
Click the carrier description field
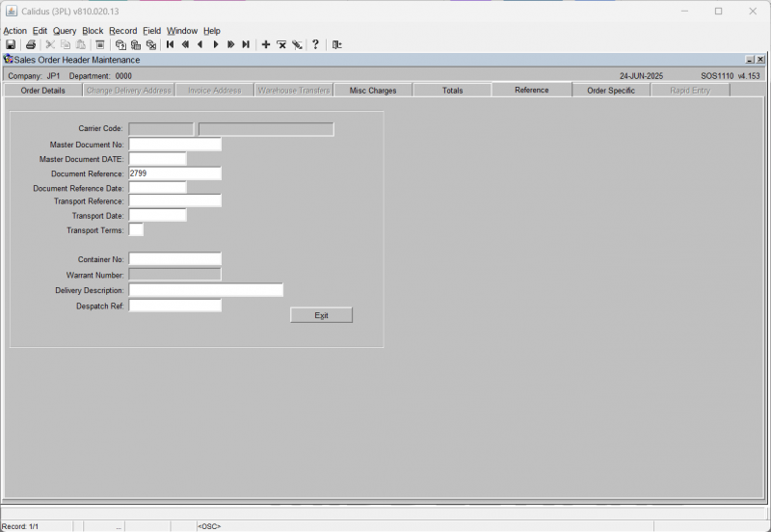point(266,129)
